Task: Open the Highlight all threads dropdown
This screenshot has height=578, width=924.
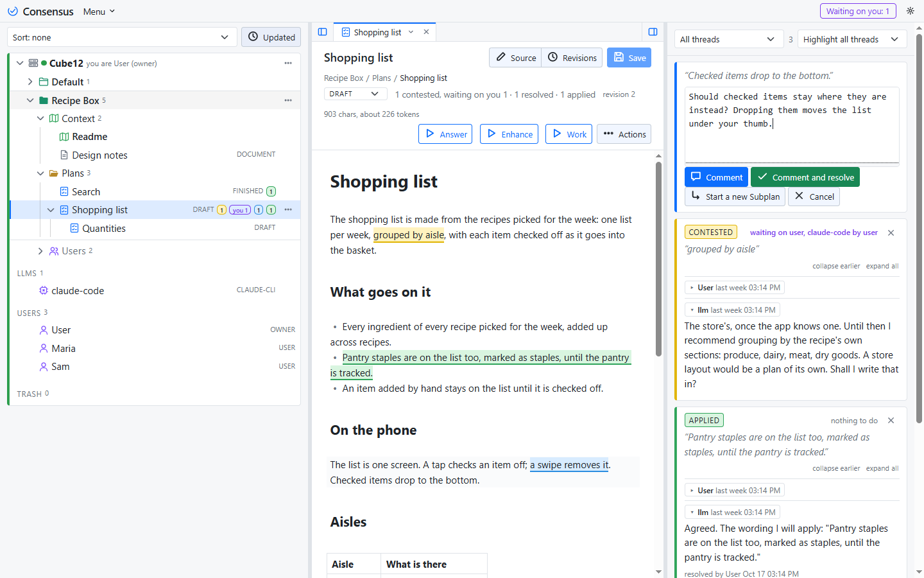Action: 852,39
